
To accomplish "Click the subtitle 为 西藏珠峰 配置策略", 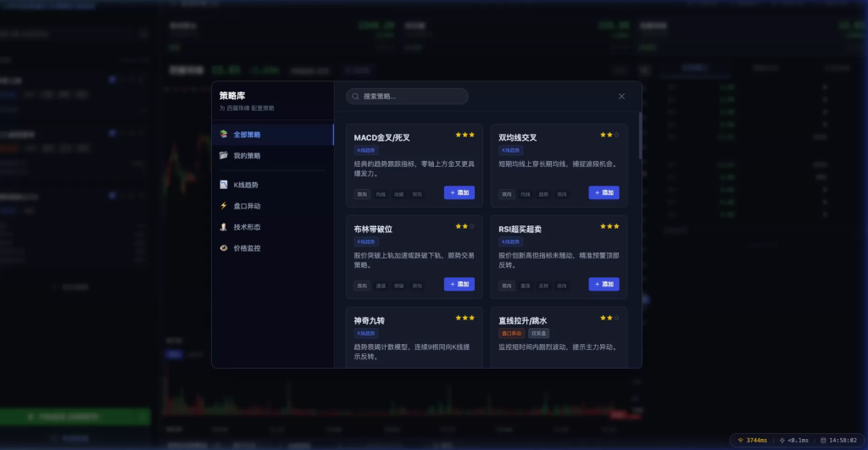I will click(247, 108).
